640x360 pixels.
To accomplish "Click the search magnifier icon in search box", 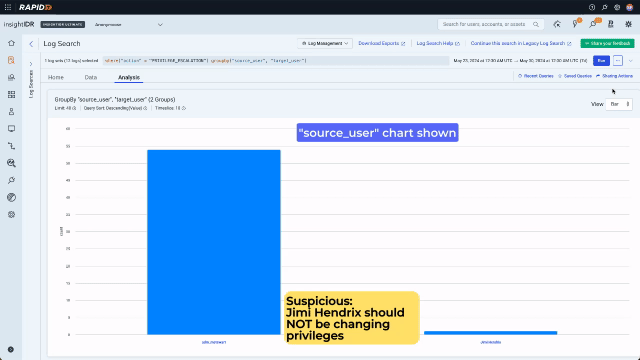I will point(536,24).
